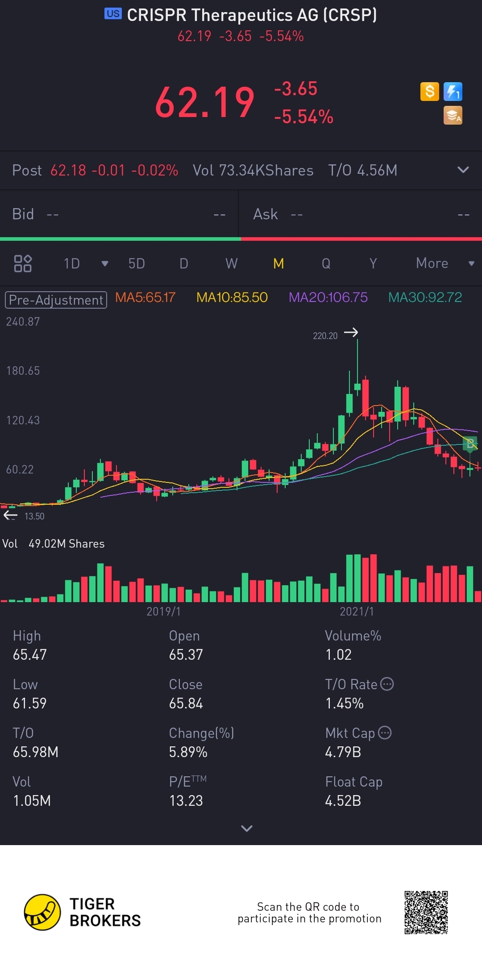Image resolution: width=482 pixels, height=980 pixels.
Task: Tap the High 65.47 value
Action: [x=30, y=655]
